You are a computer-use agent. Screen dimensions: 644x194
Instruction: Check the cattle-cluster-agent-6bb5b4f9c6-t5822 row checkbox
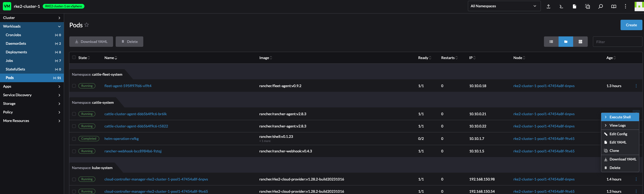74,126
